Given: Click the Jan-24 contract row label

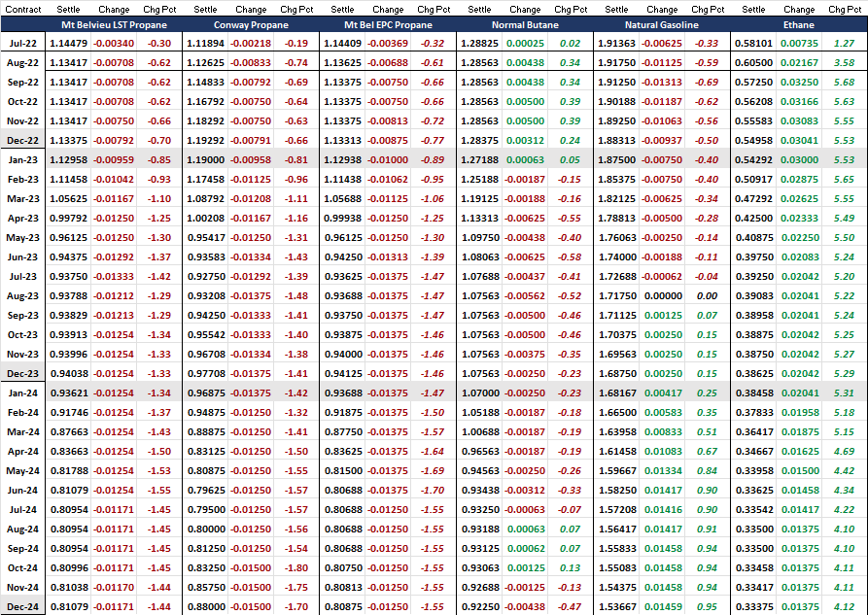Looking at the screenshot, I should point(23,393).
